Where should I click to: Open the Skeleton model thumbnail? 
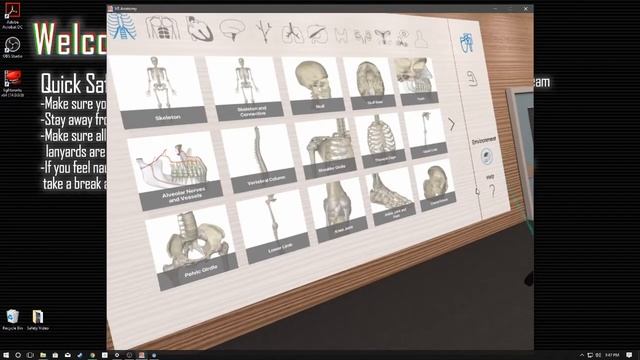[x=158, y=92]
